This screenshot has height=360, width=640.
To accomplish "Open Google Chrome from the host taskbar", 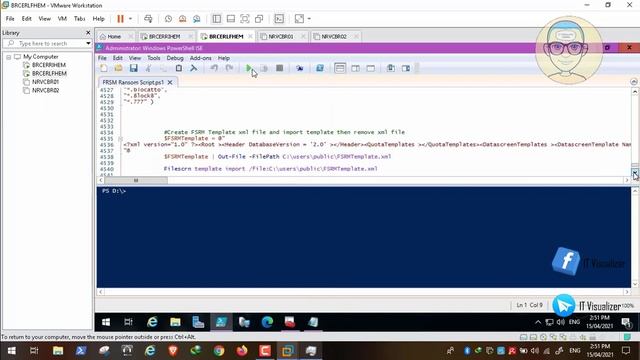I will pyautogui.click(x=219, y=351).
